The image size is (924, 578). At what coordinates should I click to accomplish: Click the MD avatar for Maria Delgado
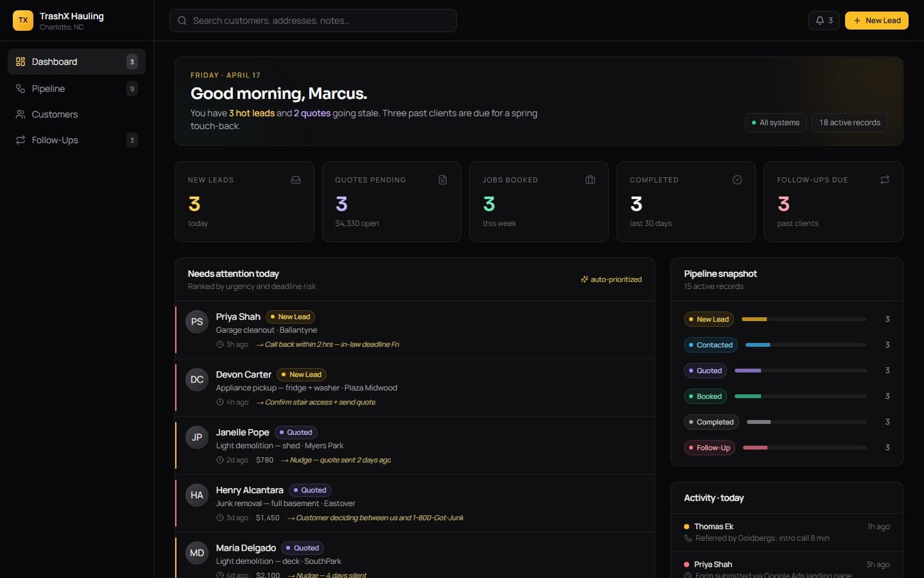click(x=197, y=553)
